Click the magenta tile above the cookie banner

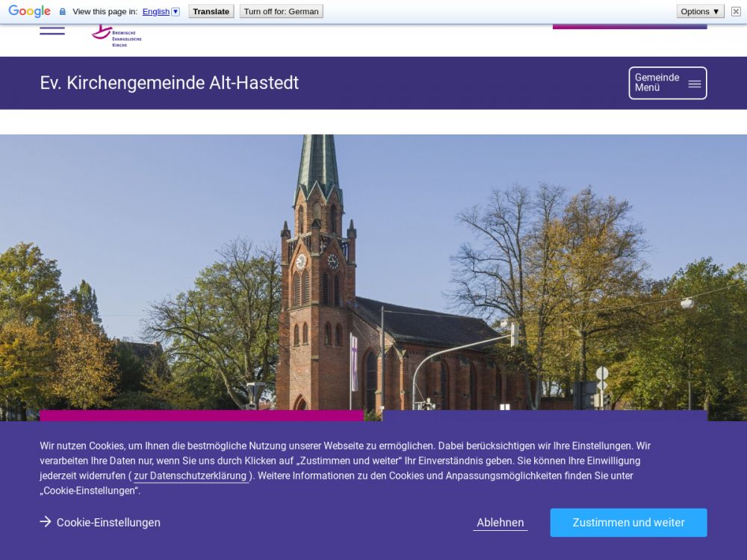coord(202,415)
